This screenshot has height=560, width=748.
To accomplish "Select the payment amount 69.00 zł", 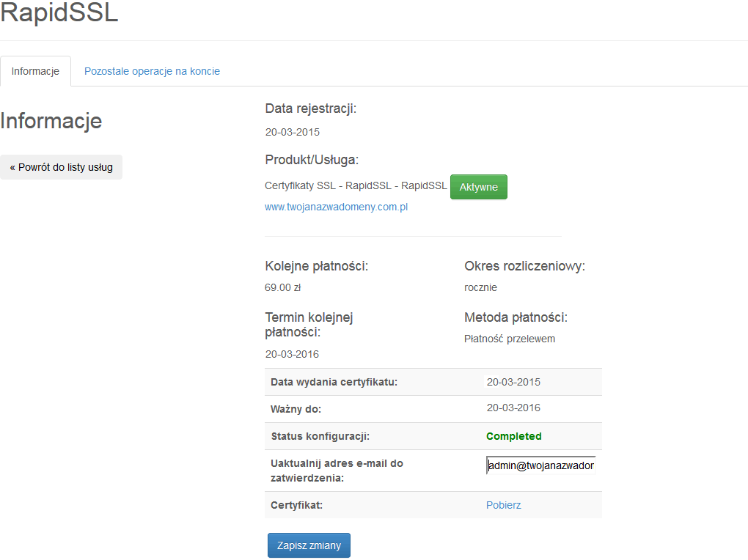I will point(283,287).
